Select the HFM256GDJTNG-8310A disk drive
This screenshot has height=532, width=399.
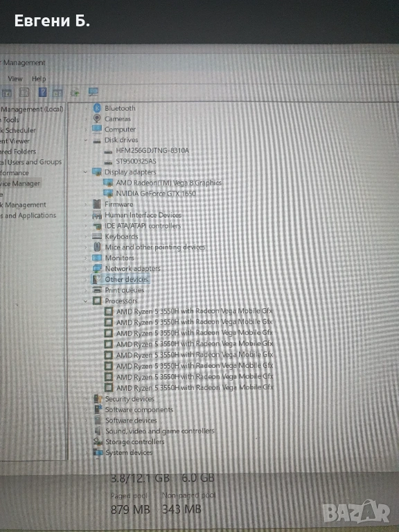152,150
